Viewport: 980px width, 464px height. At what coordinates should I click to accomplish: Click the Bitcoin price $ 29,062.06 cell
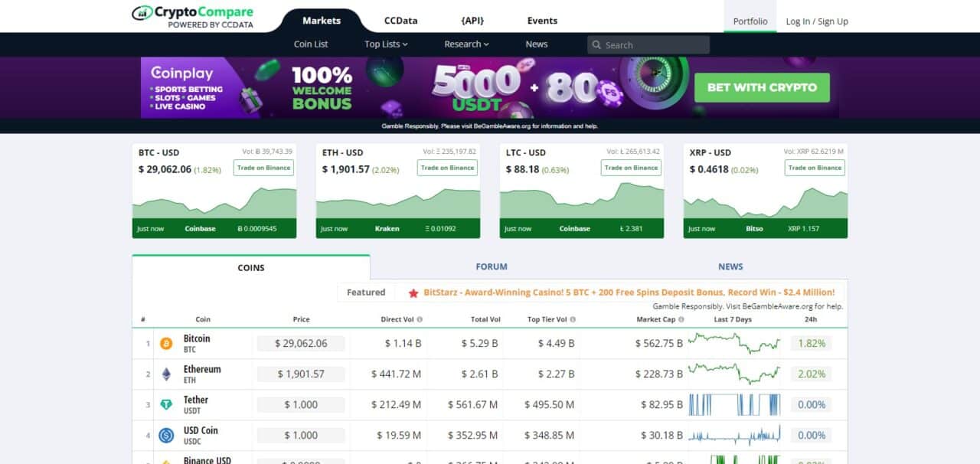pos(301,344)
